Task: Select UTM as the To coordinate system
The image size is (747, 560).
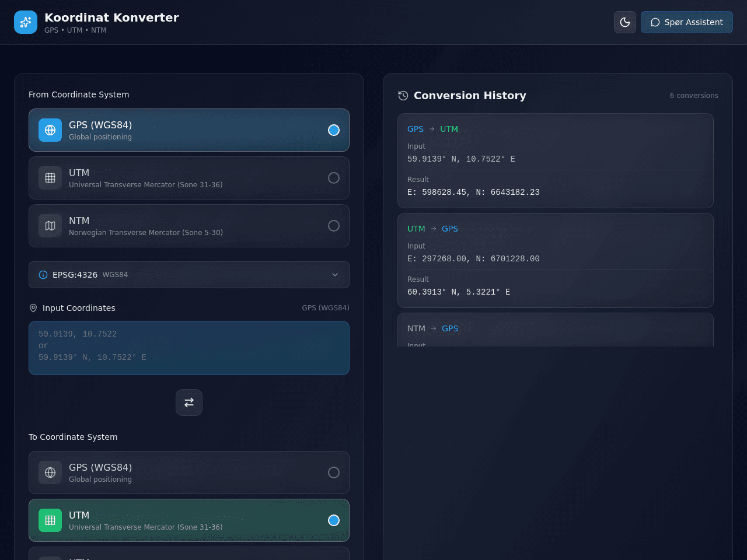Action: pyautogui.click(x=189, y=520)
